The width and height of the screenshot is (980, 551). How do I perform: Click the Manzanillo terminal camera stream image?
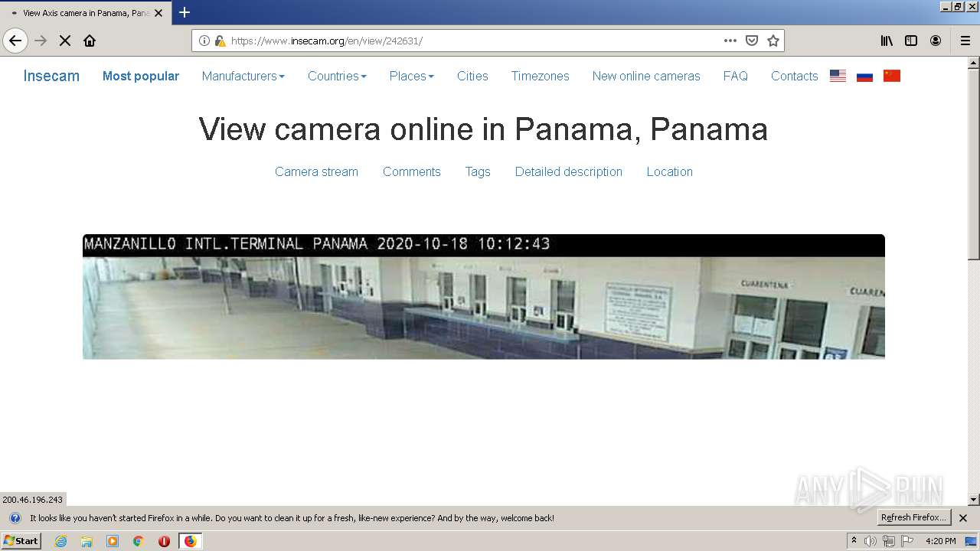(x=484, y=297)
